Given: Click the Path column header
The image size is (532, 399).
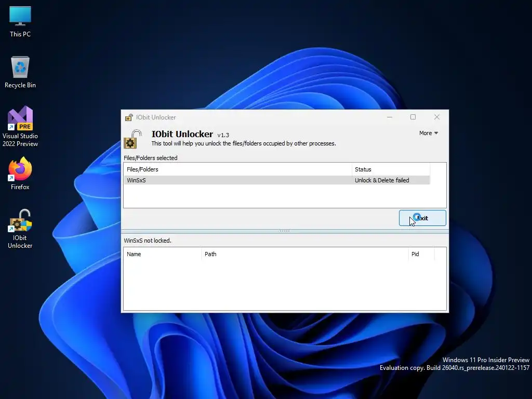Looking at the screenshot, I should [305, 254].
